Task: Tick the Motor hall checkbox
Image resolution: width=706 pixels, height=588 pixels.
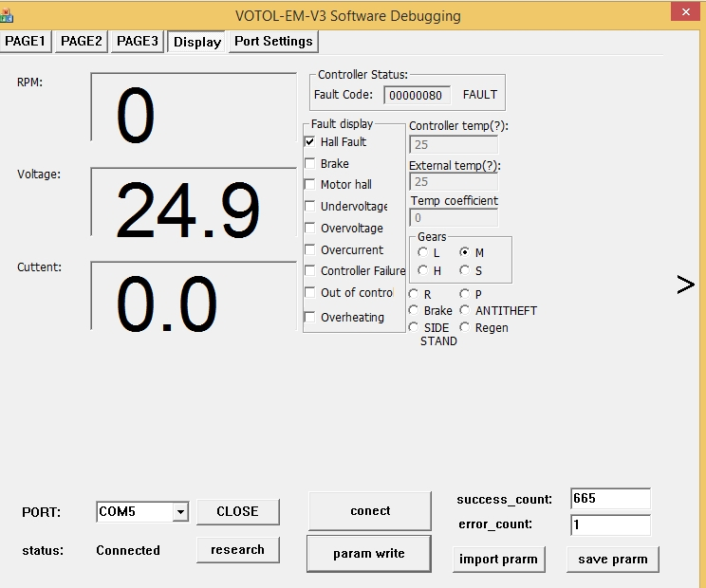Action: tap(310, 184)
